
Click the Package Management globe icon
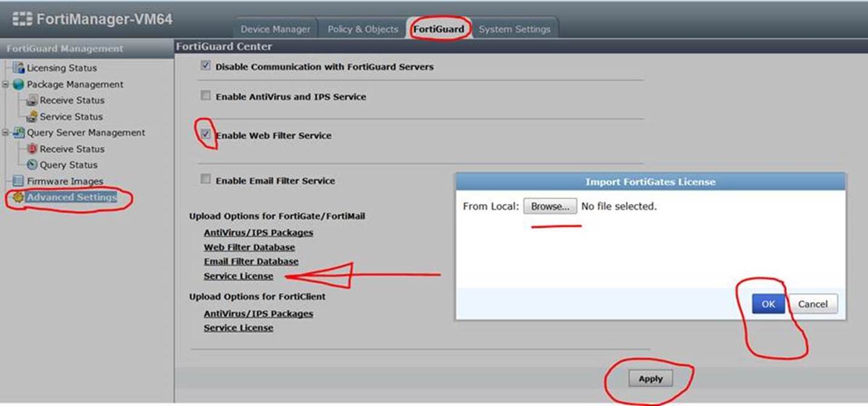19,84
